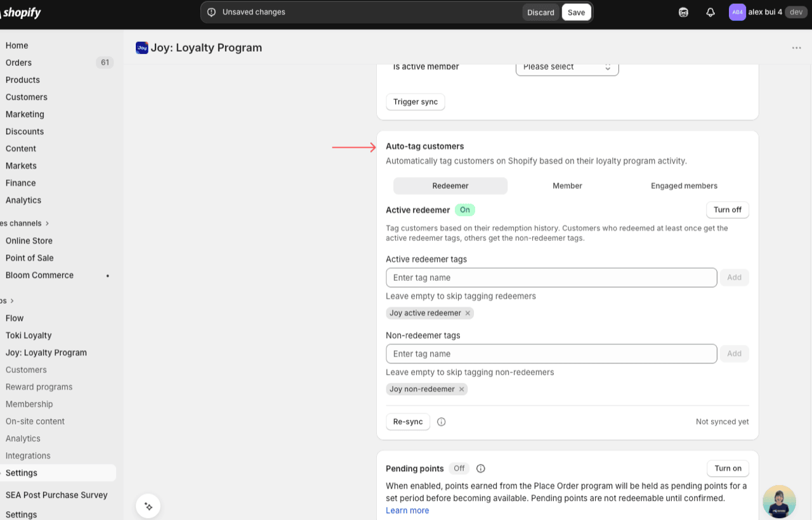Click the floating sparkle button at the bottom
Viewport: 812px width, 520px height.
pos(148,506)
